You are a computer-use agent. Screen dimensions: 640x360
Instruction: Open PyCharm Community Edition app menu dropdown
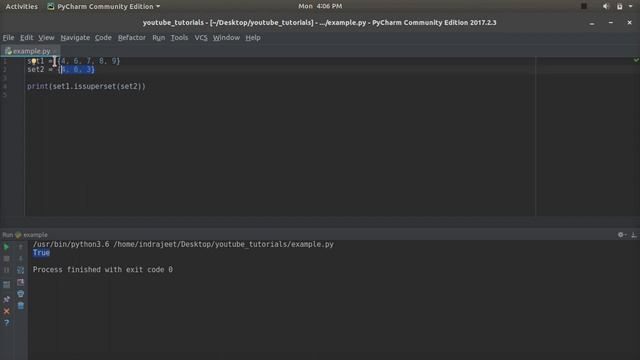coord(104,7)
